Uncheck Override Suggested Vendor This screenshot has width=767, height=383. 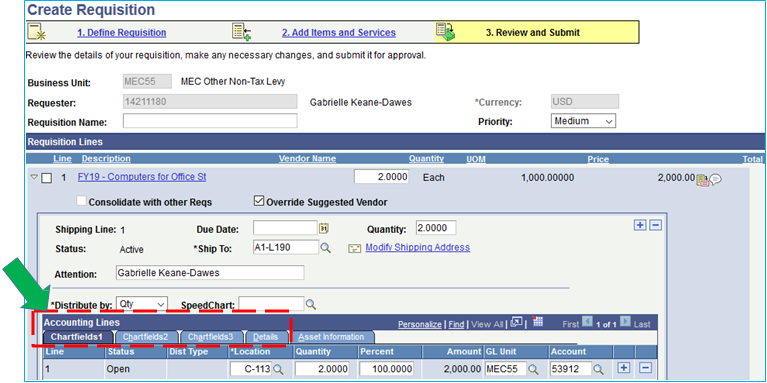pos(258,201)
